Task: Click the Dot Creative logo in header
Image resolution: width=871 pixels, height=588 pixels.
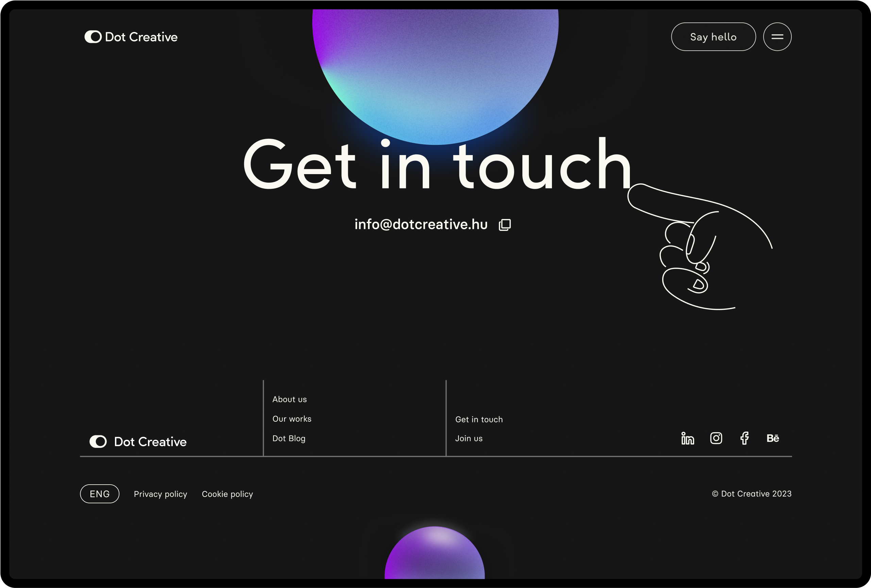Action: tap(131, 37)
